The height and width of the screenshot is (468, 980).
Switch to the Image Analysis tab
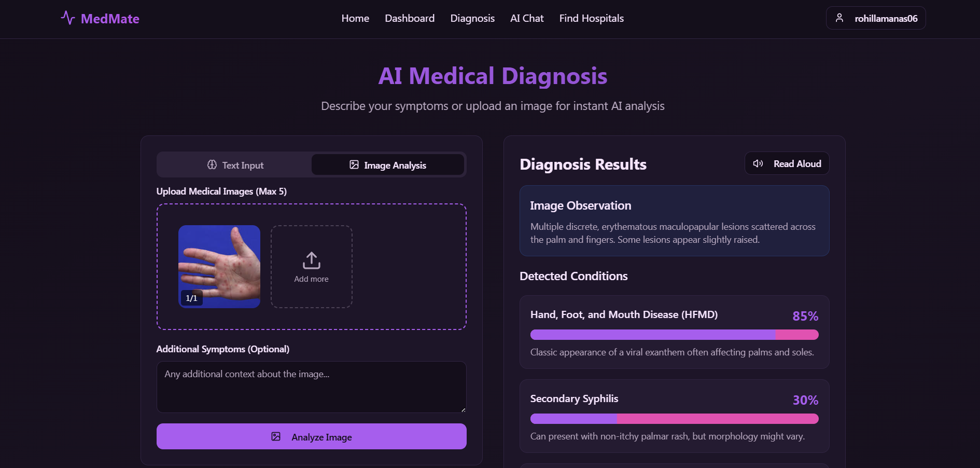click(x=388, y=164)
